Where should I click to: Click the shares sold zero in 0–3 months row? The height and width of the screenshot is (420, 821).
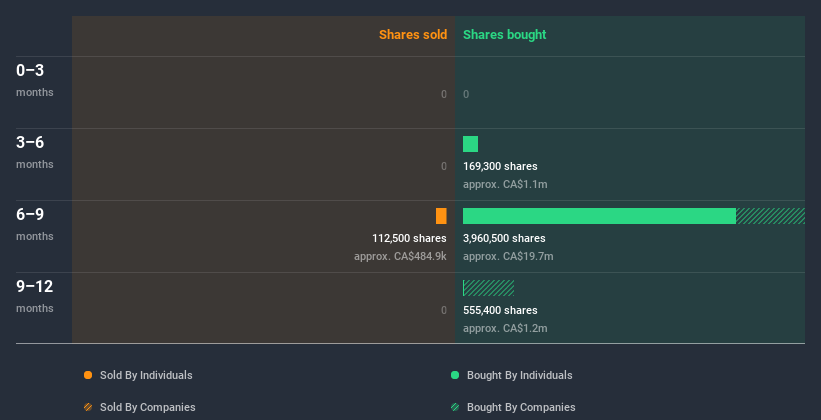pyautogui.click(x=444, y=94)
